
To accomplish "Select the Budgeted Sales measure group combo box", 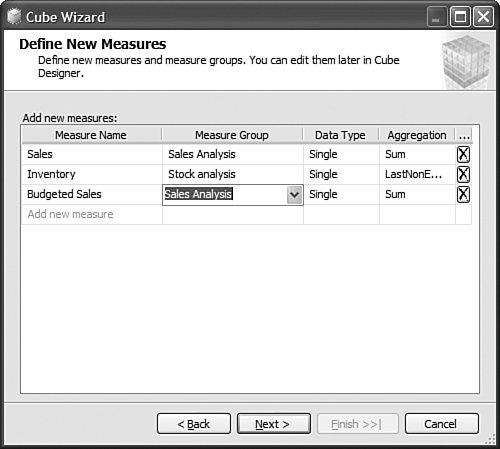I will 233,195.
